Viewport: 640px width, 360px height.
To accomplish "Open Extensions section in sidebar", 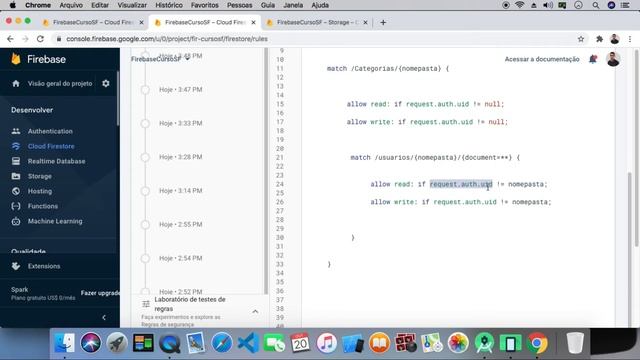I will [x=44, y=266].
